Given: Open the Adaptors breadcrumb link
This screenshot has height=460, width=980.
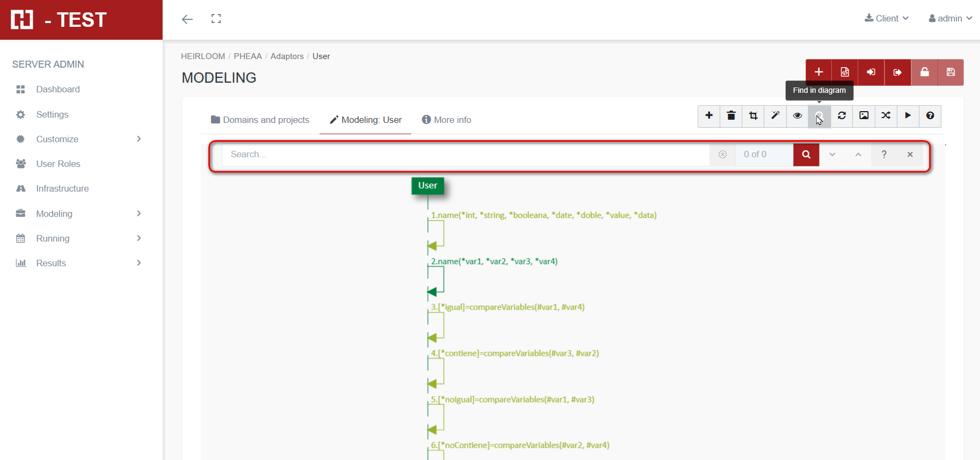Looking at the screenshot, I should 287,56.
